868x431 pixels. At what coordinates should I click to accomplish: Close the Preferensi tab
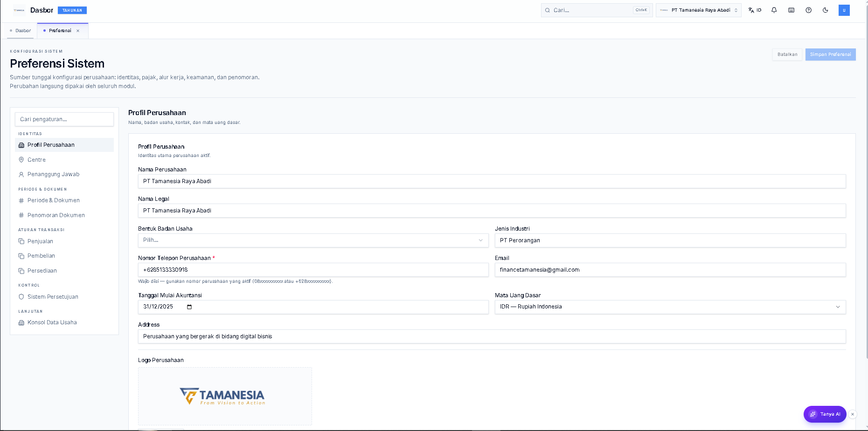[x=78, y=31]
